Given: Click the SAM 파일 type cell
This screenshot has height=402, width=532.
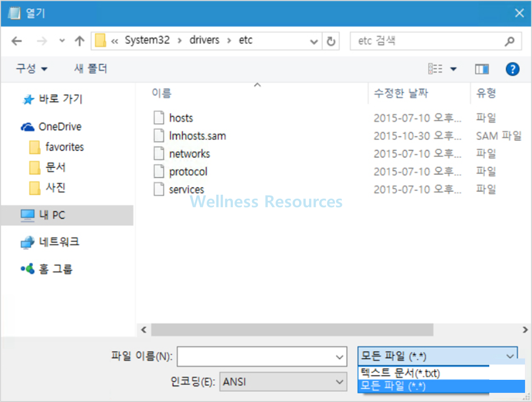Looking at the screenshot, I should 499,136.
